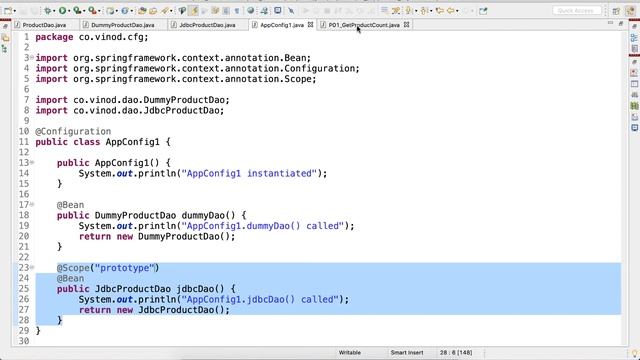Open the Next Annotation dropdown arrow
The width and height of the screenshot is (640, 360).
[416, 11]
